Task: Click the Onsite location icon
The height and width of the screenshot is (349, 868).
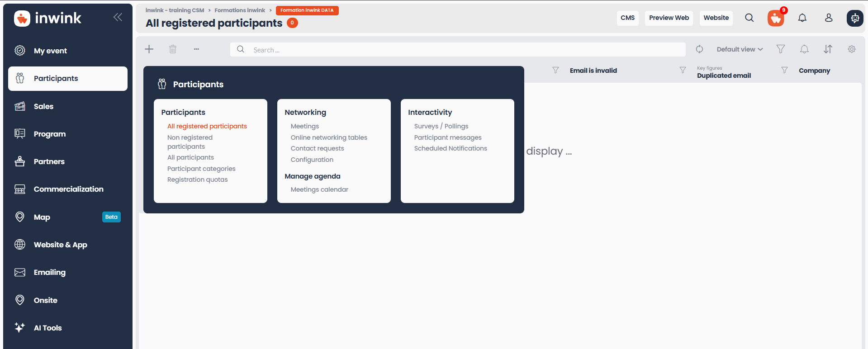Action: (x=20, y=300)
